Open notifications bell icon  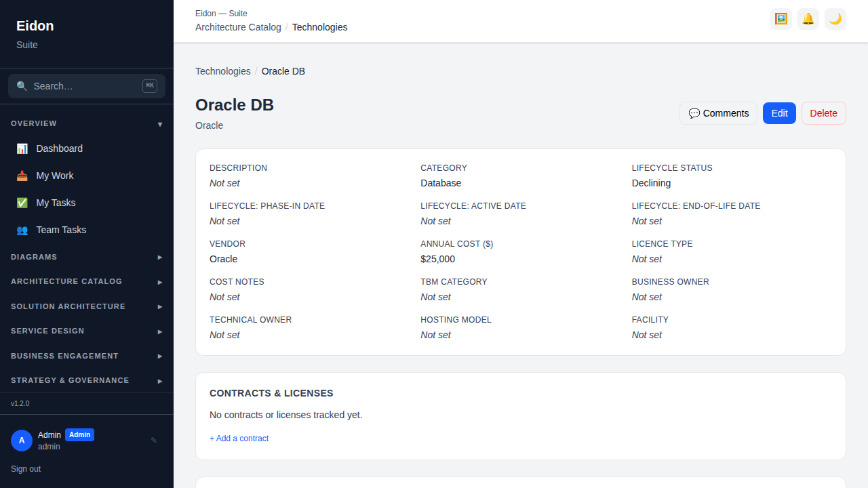coord(808,19)
